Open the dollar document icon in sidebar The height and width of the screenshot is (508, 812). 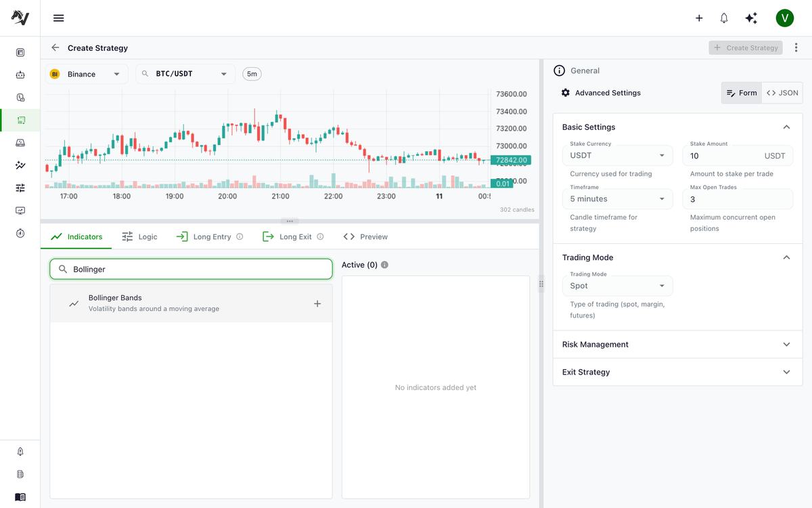[20, 98]
